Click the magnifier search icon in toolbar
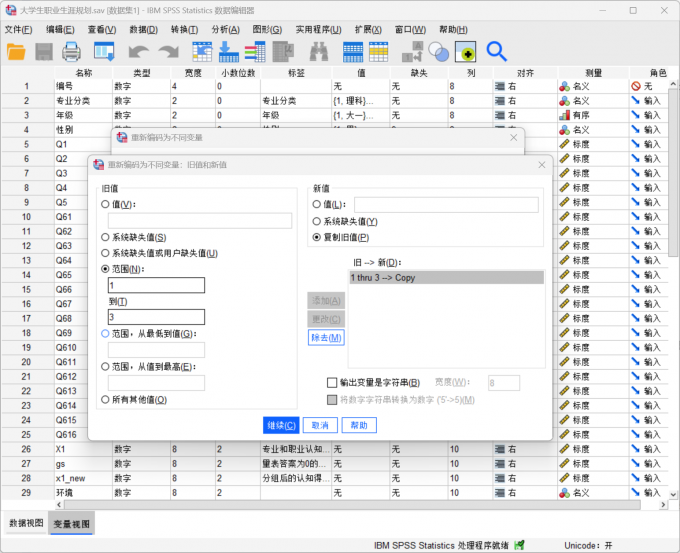Viewport: 680px width, 553px height. coord(497,52)
